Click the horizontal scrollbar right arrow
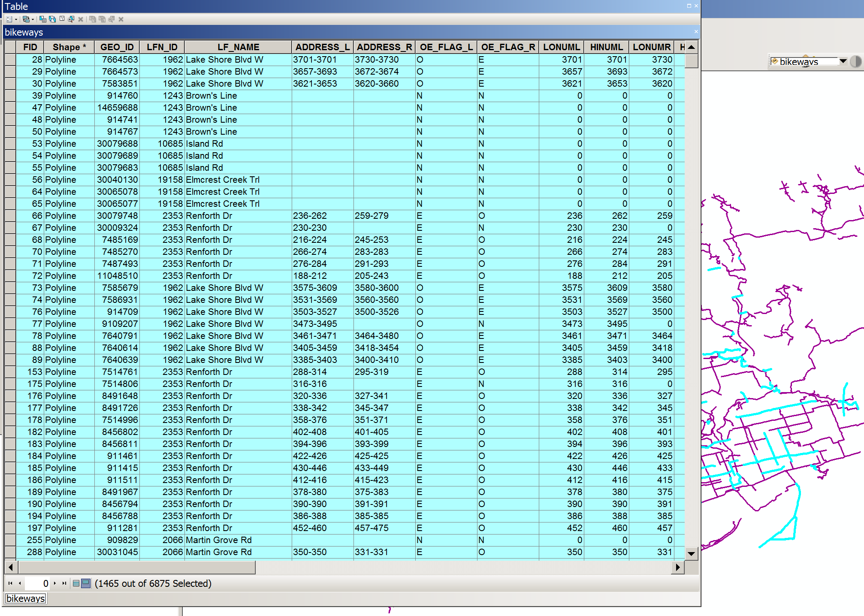Image resolution: width=864 pixels, height=616 pixels. [x=678, y=567]
